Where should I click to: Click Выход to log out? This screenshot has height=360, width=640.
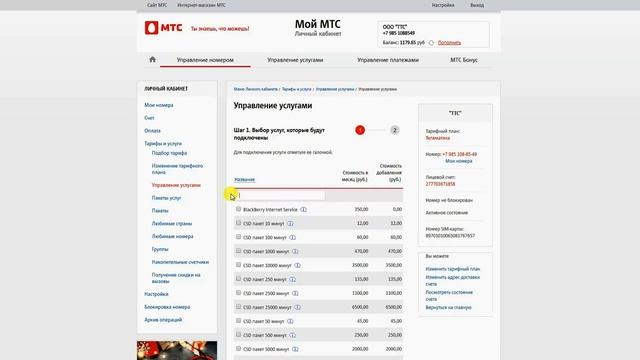pos(477,5)
